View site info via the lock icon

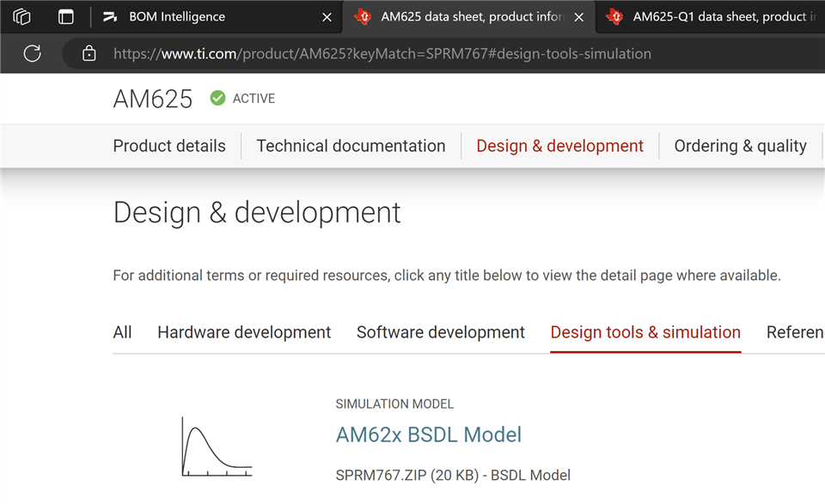pos(89,53)
